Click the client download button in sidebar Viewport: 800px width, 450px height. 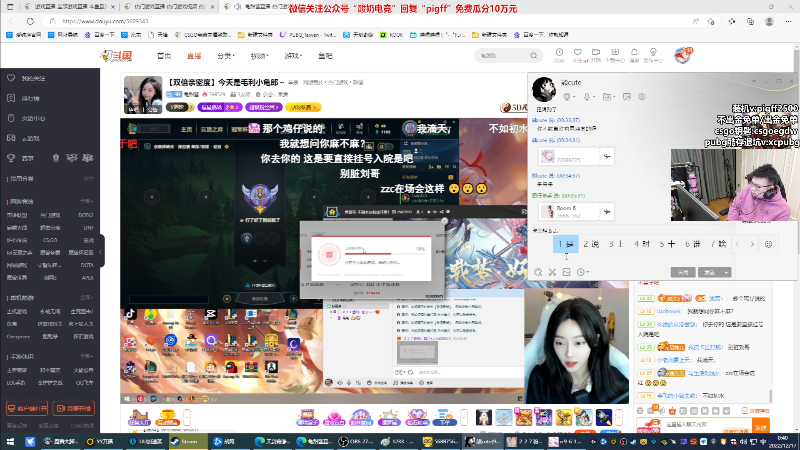(x=27, y=408)
